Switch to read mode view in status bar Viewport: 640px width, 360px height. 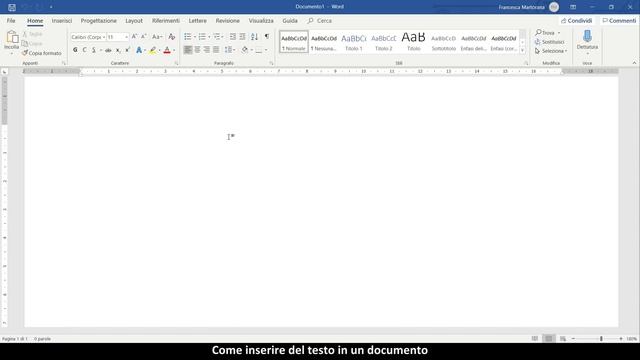[535, 339]
